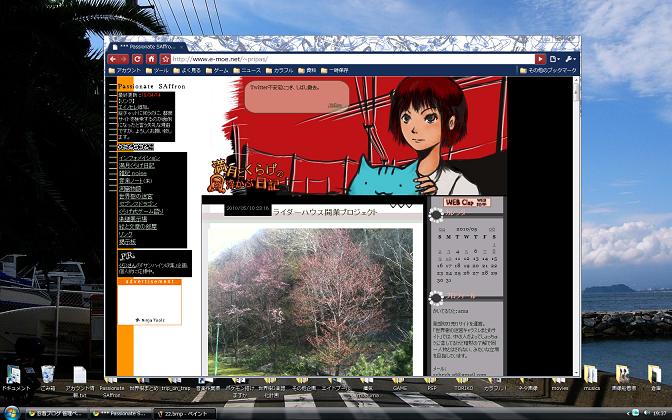Open the 音楽 desktop folder
The image size is (672, 420).
[x=654, y=378]
